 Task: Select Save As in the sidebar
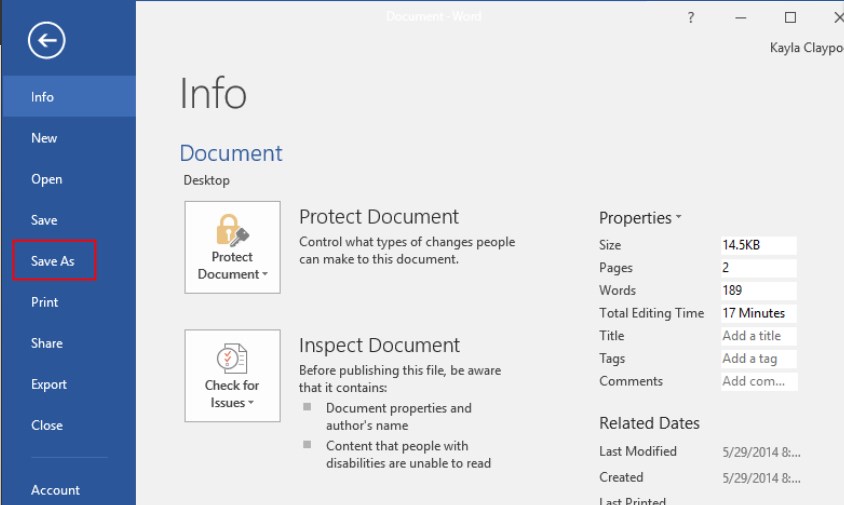click(x=54, y=261)
